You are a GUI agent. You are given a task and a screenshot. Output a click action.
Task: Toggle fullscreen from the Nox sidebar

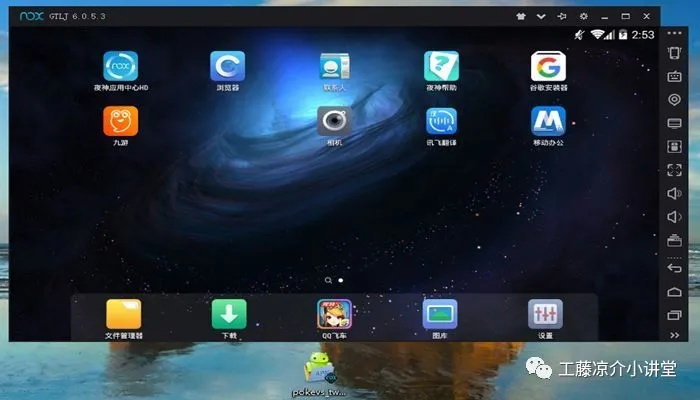point(674,170)
